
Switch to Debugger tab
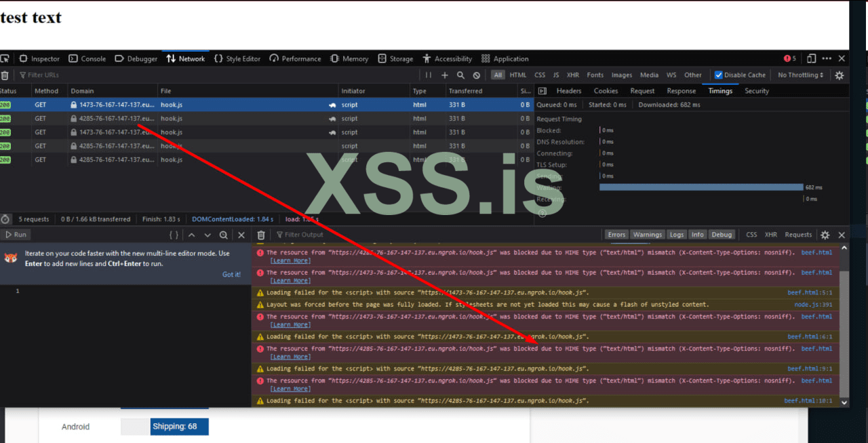pos(136,59)
